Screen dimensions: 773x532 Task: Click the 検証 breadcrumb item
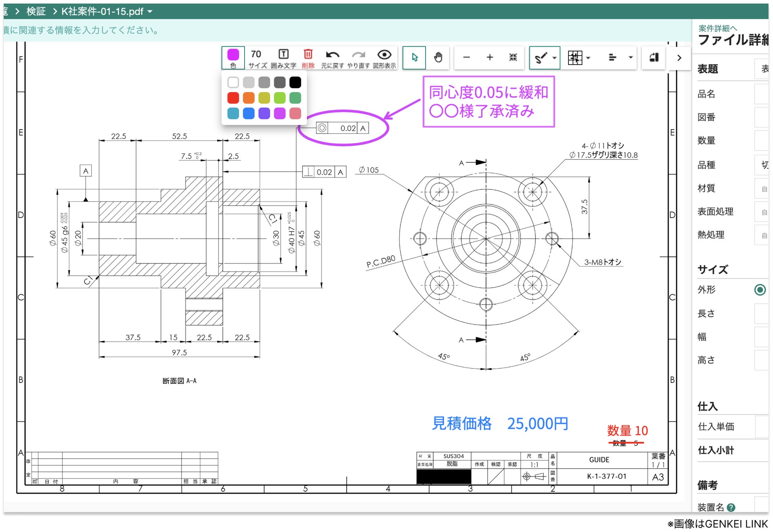tap(36, 11)
